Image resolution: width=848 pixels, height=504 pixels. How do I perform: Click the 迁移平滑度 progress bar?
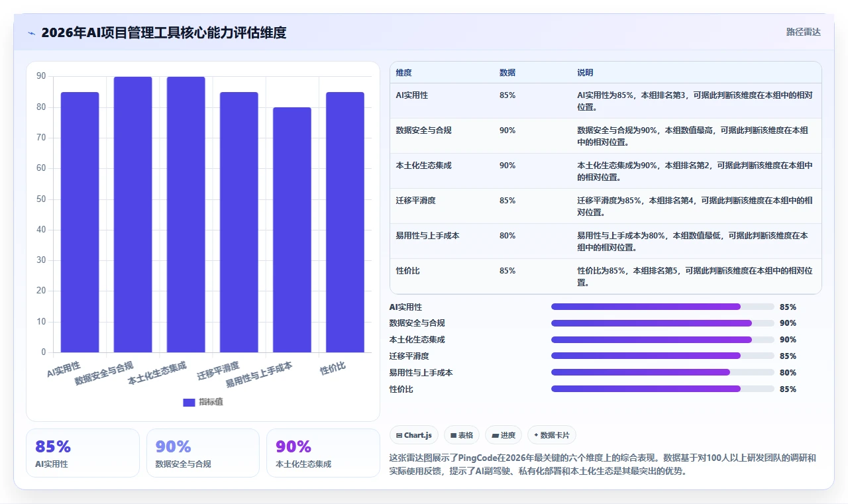tap(662, 356)
